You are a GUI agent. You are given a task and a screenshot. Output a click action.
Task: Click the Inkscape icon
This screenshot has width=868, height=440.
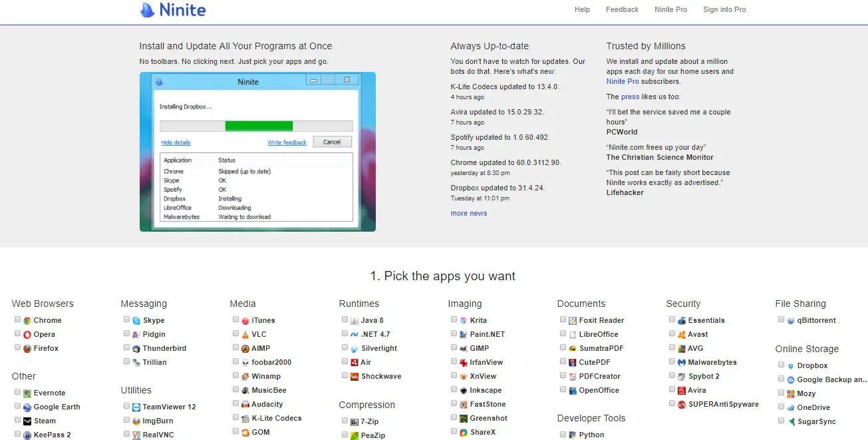[x=464, y=391]
